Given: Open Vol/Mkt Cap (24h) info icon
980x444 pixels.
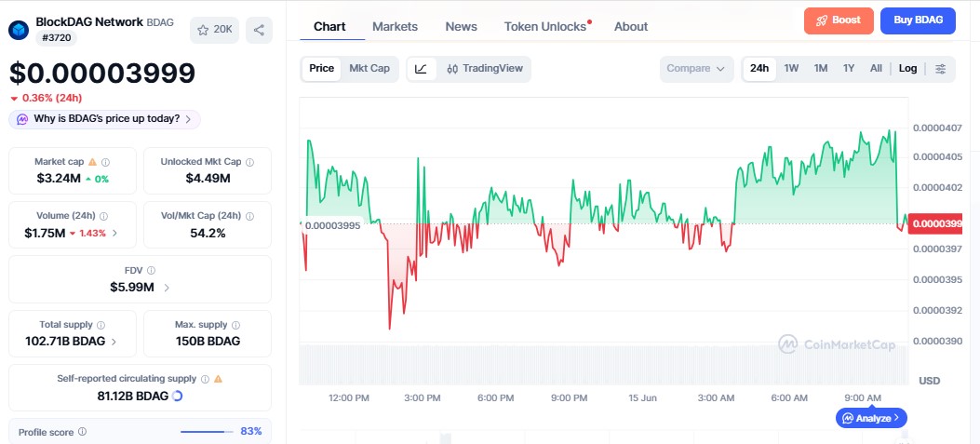Looking at the screenshot, I should (x=250, y=216).
